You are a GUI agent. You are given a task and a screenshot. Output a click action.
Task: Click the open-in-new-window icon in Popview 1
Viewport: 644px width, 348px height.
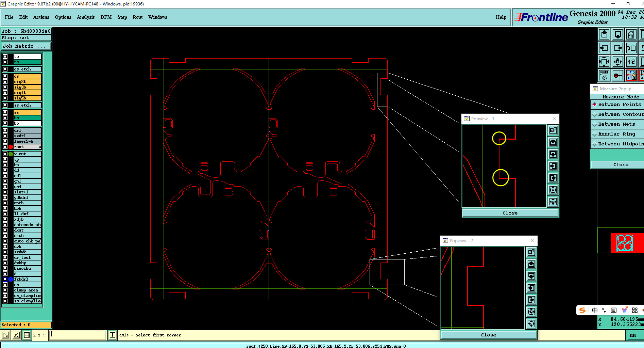pos(553,130)
